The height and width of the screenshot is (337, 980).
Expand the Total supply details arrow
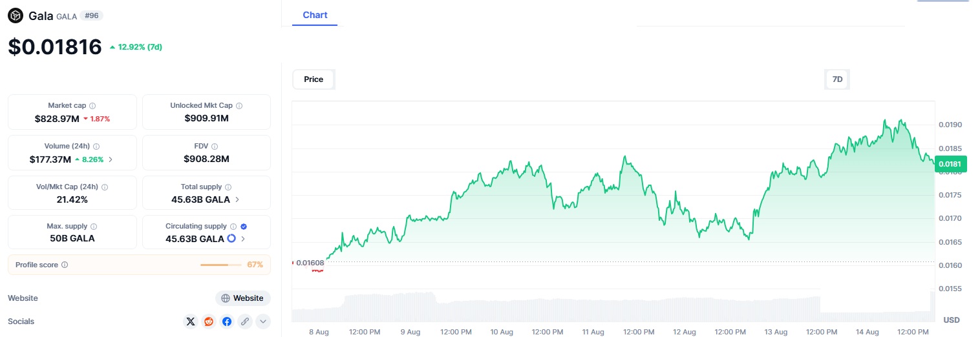pyautogui.click(x=237, y=199)
